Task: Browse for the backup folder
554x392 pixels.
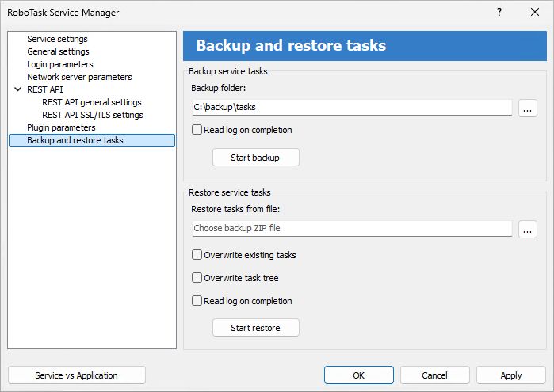Action: [x=528, y=108]
